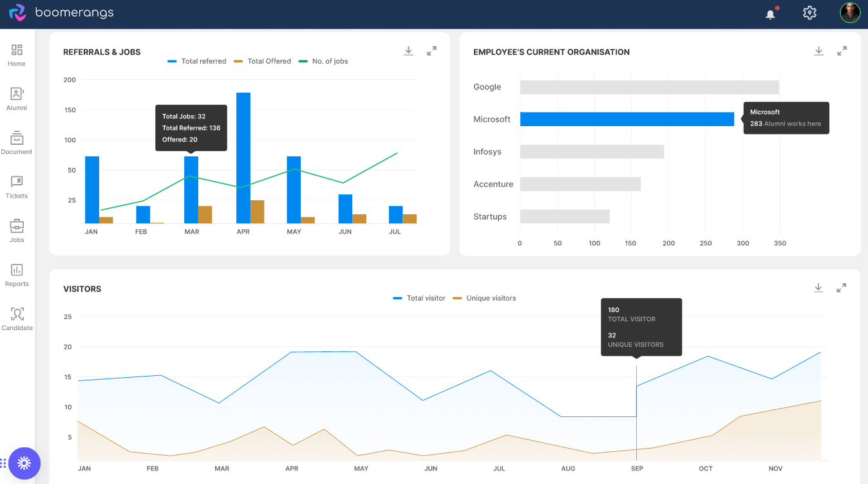The height and width of the screenshot is (484, 868).
Task: Click the "180 TOTAL VISITOR" tooltip text
Action: point(631,314)
